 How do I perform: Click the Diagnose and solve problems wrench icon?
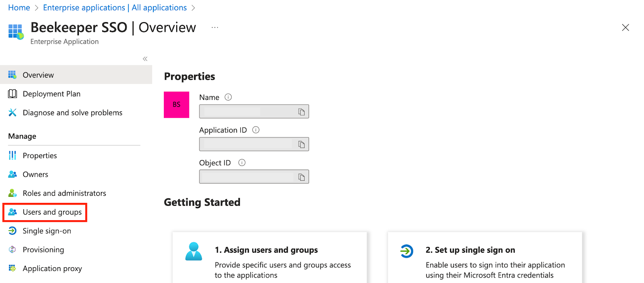[12, 113]
